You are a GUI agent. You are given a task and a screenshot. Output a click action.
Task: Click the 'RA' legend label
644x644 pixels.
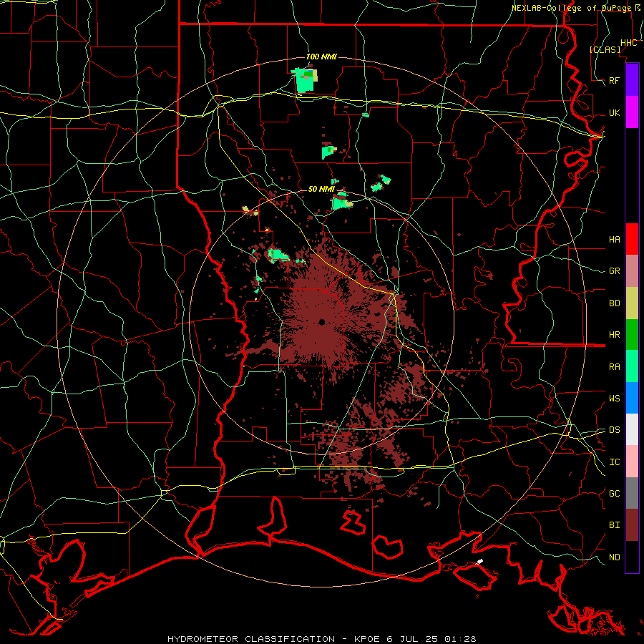(615, 367)
